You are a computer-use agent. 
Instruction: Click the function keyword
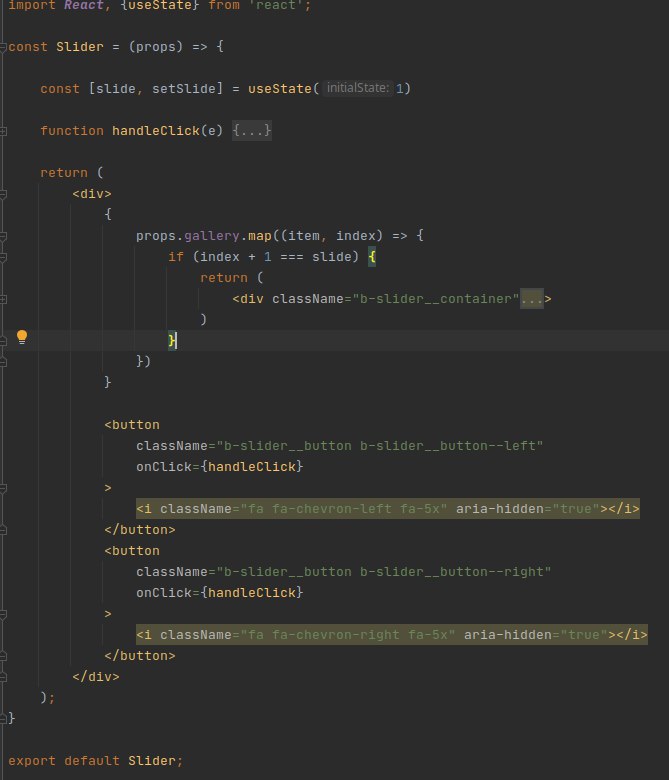(x=72, y=131)
